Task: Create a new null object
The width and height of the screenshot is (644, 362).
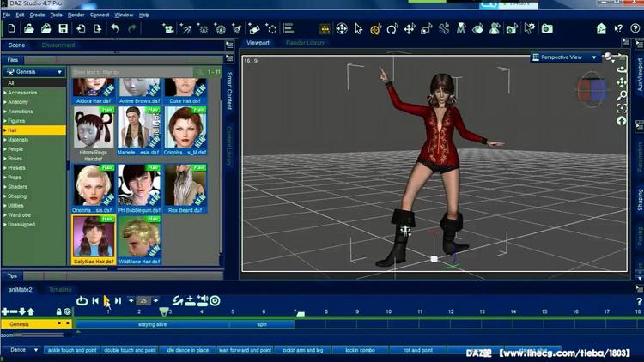Action: [271, 28]
